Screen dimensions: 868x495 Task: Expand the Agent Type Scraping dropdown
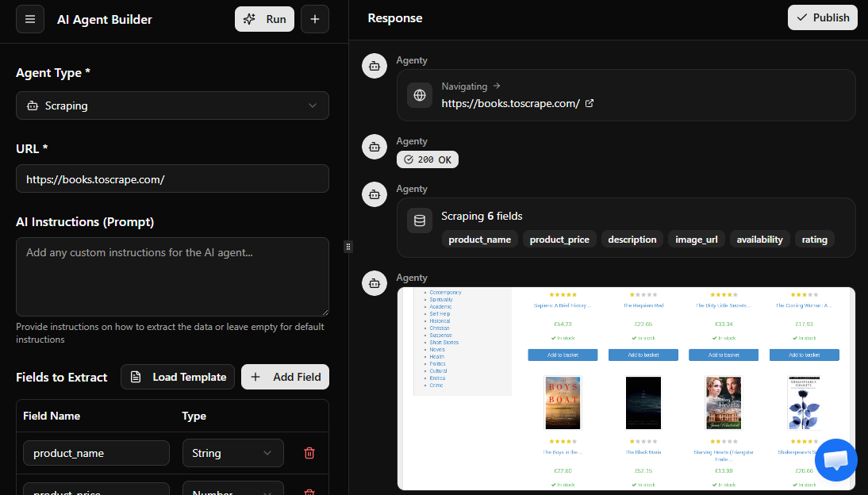[172, 106]
